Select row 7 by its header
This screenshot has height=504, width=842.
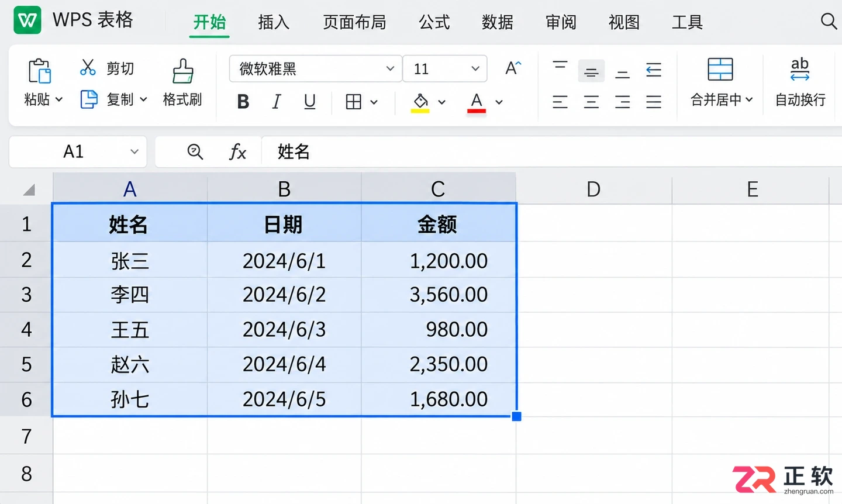pos(26,436)
